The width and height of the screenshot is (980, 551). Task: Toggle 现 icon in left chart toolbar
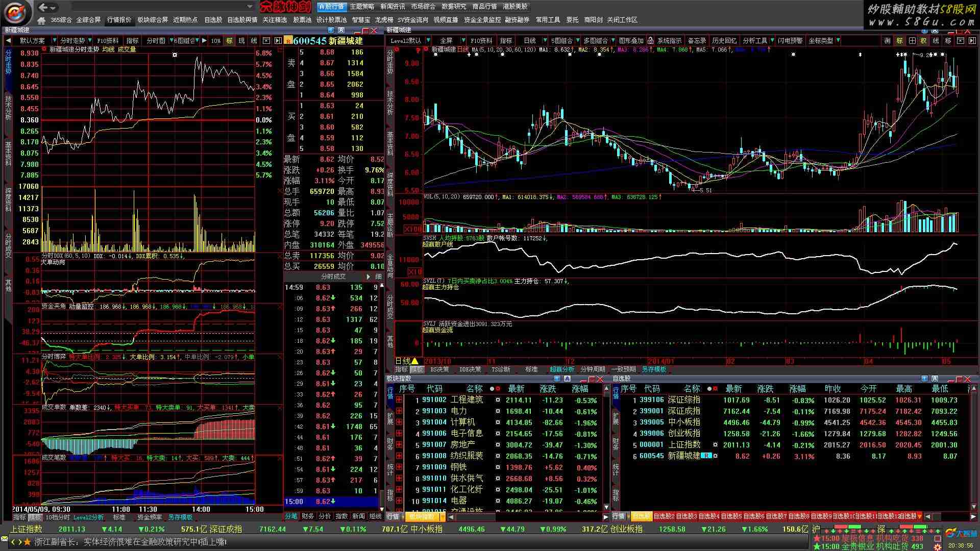pyautogui.click(x=241, y=41)
